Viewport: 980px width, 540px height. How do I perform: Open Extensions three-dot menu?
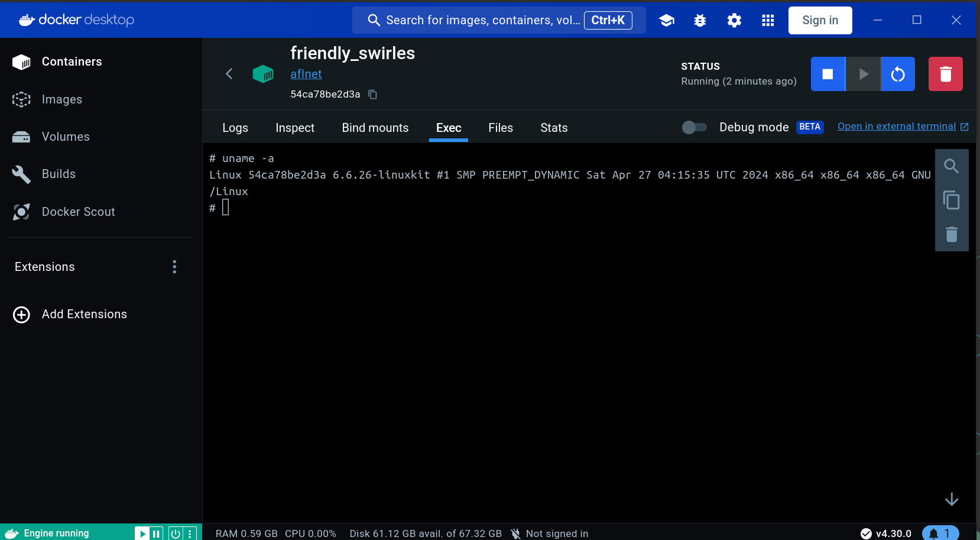(174, 267)
